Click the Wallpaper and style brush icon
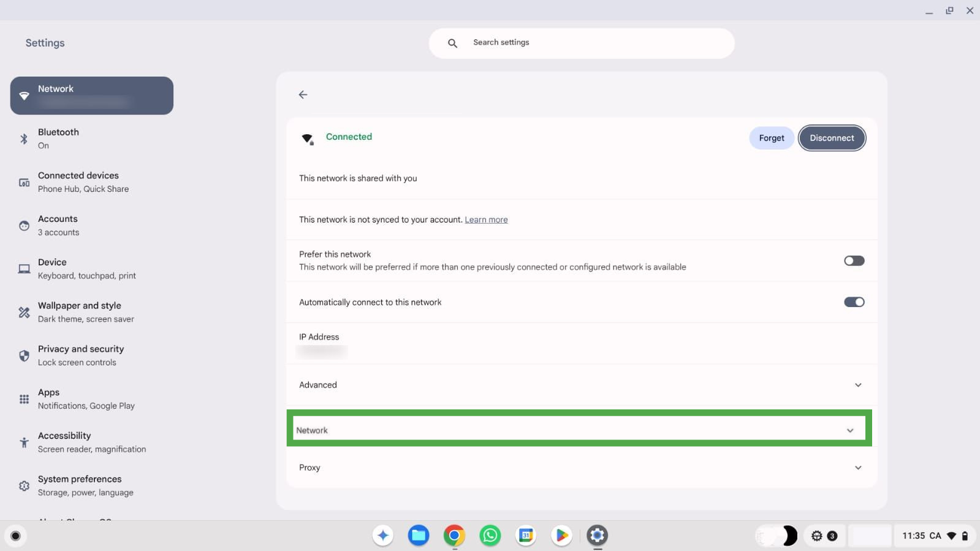 24,313
